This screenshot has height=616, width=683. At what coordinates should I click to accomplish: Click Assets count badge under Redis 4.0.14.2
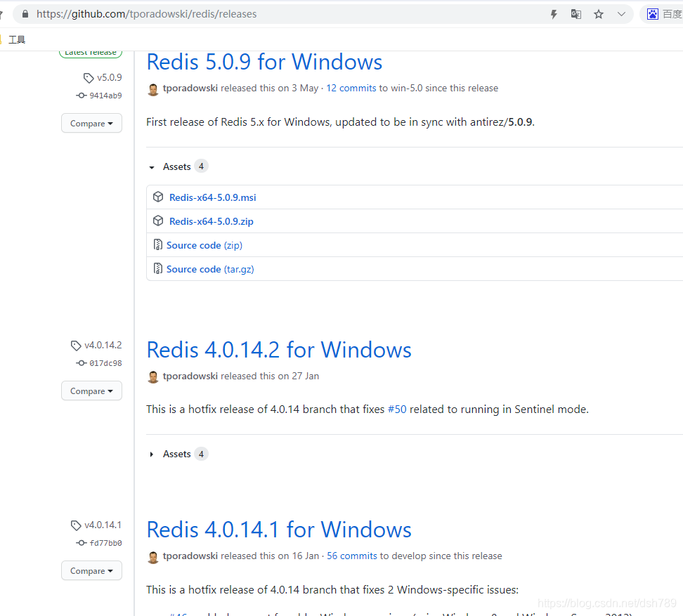(x=201, y=454)
